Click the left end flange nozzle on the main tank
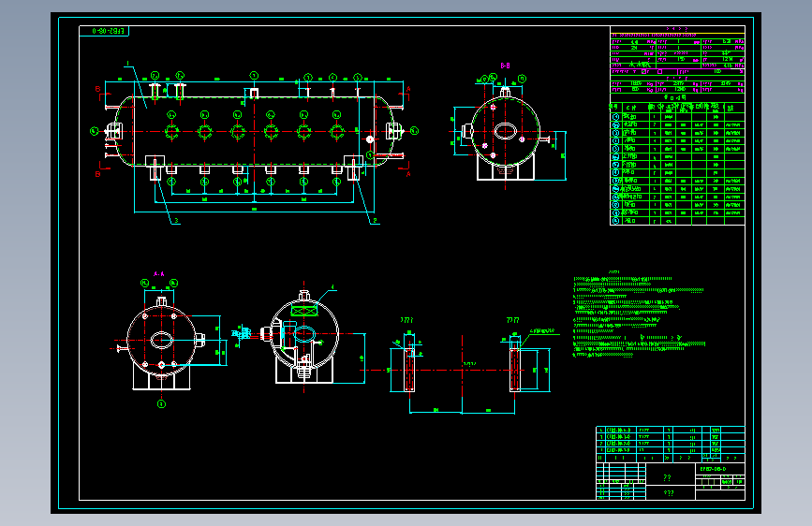Viewport: 812px width, 526px height. (x=113, y=131)
